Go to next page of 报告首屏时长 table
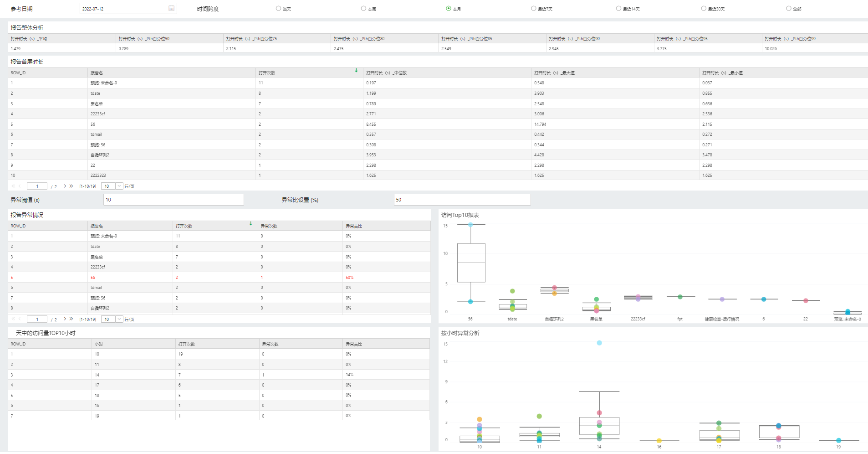This screenshot has height=454, width=868. (x=65, y=186)
